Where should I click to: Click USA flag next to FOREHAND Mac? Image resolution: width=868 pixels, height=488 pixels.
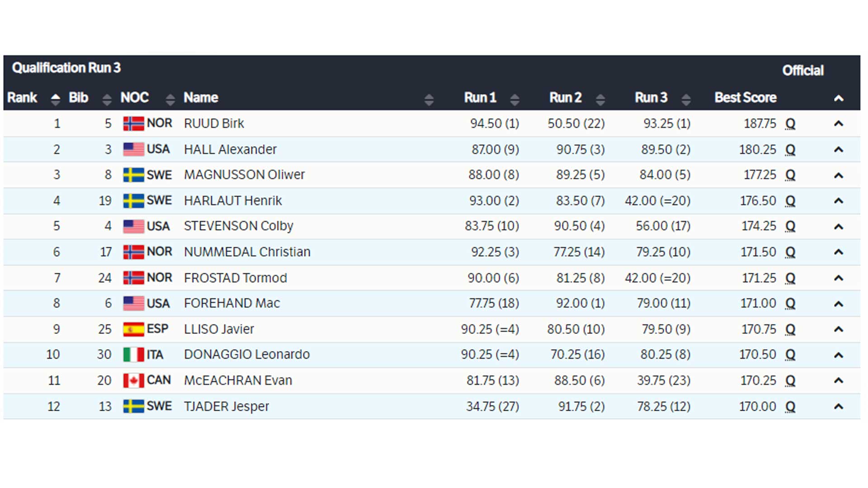[x=133, y=303]
